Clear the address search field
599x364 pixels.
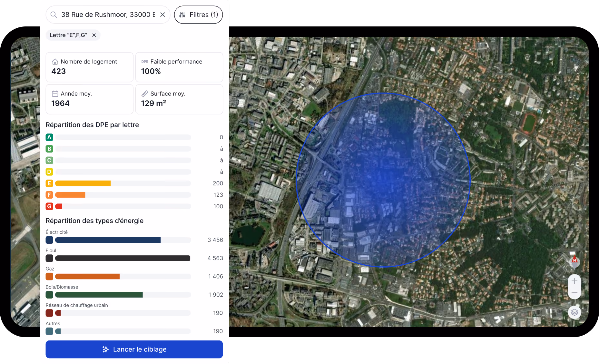tap(162, 15)
